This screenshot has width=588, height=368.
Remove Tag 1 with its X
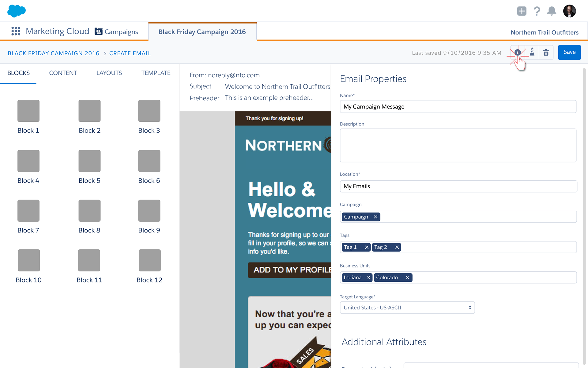pos(367,247)
